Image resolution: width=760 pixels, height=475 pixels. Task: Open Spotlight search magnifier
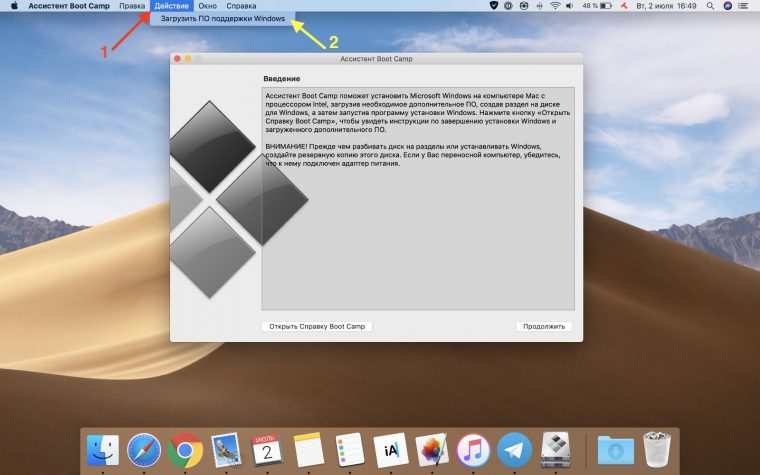pyautogui.click(x=710, y=6)
